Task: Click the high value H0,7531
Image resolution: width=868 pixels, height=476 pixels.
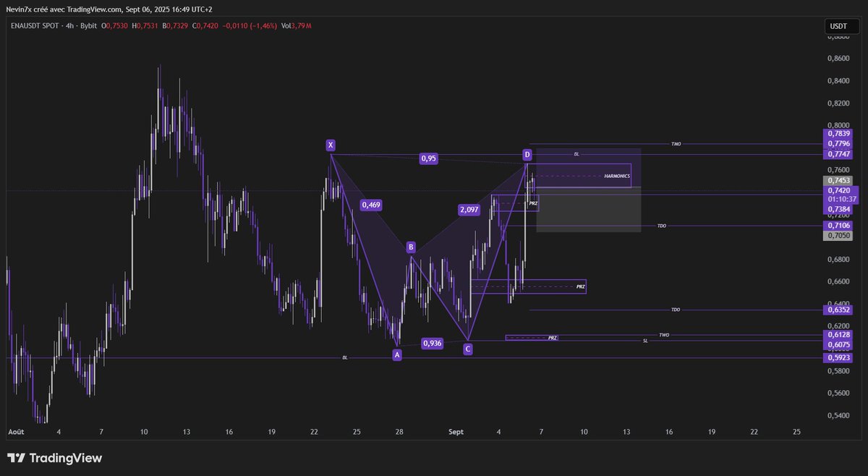Action: tap(145, 26)
